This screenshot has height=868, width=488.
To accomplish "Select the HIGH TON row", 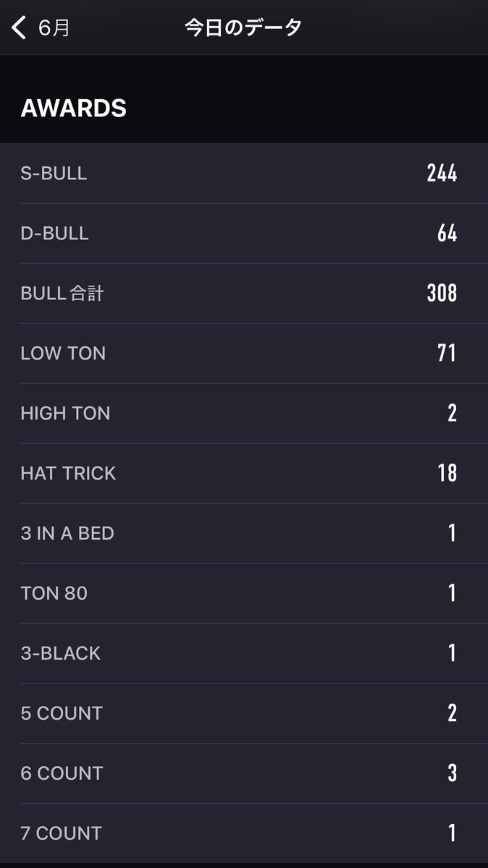I will tap(244, 413).
